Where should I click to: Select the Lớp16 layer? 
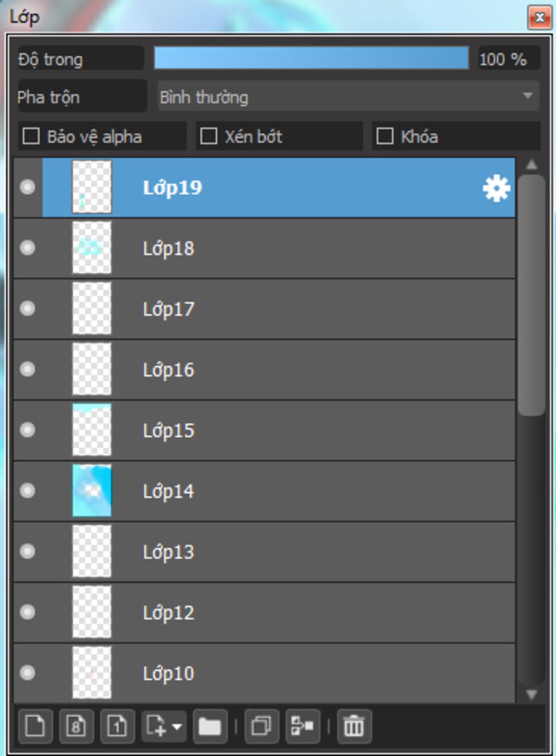[264, 370]
